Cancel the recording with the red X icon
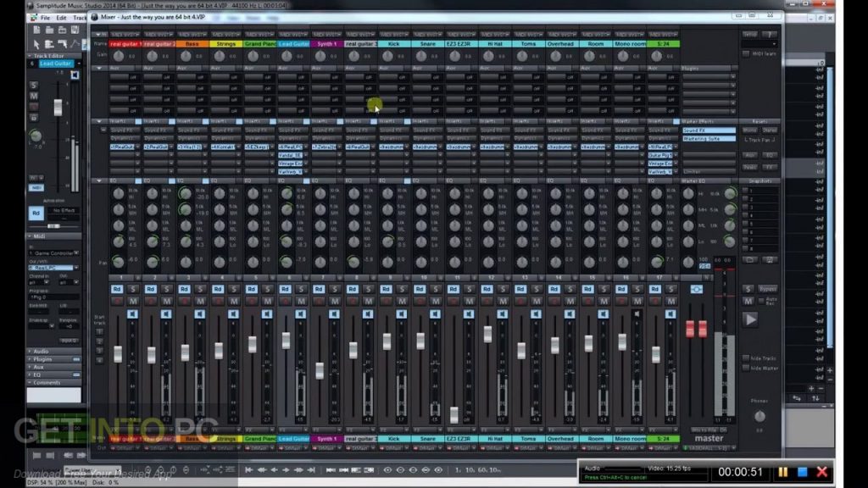This screenshot has height=488, width=868. [822, 472]
